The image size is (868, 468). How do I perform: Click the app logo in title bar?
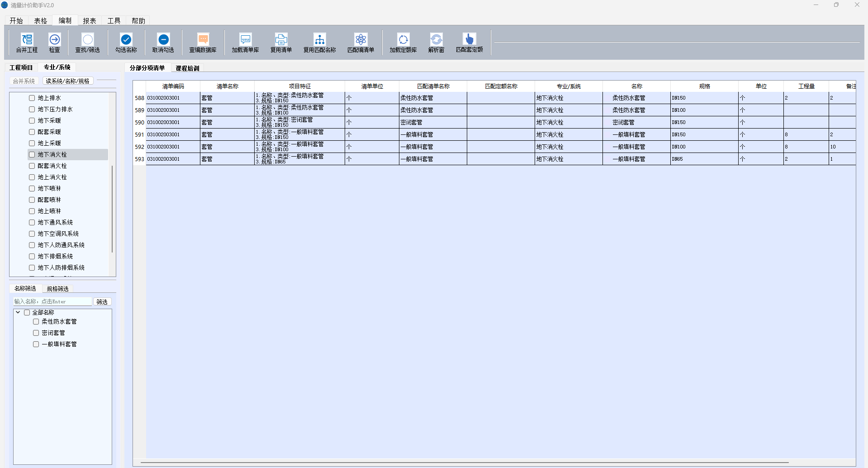[x=5, y=5]
